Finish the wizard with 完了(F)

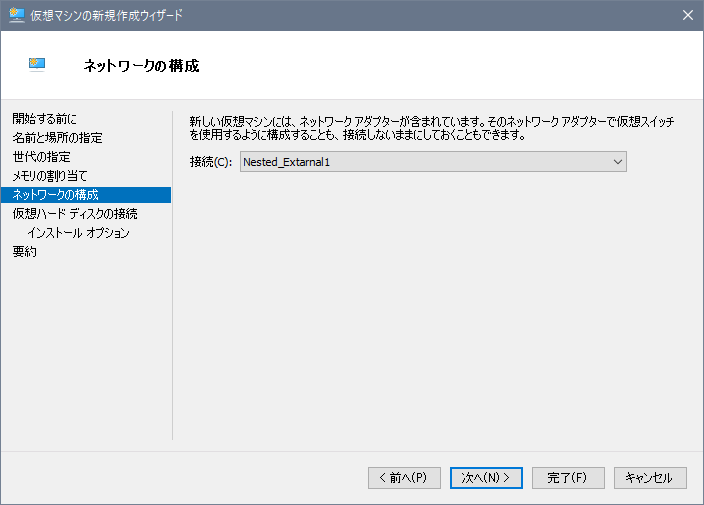[568, 478]
